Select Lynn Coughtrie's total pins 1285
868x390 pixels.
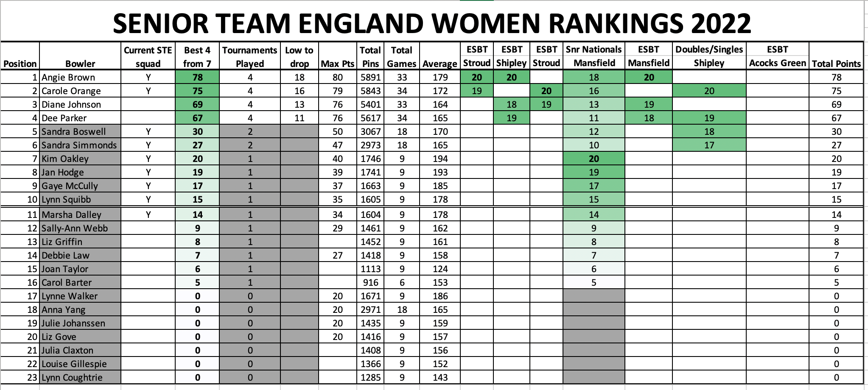tap(370, 377)
